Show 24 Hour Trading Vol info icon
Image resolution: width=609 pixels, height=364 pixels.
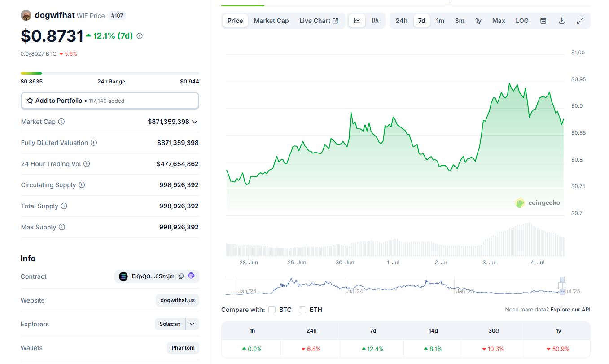[87, 164]
